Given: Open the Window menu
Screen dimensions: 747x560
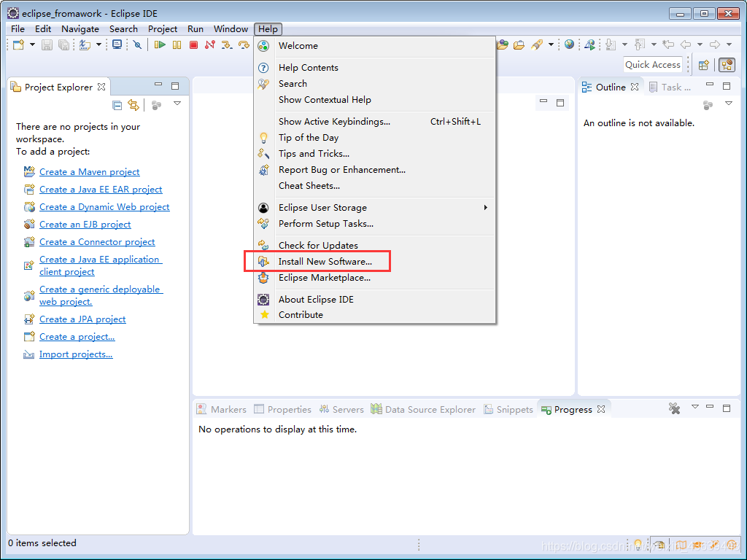Looking at the screenshot, I should coord(231,29).
